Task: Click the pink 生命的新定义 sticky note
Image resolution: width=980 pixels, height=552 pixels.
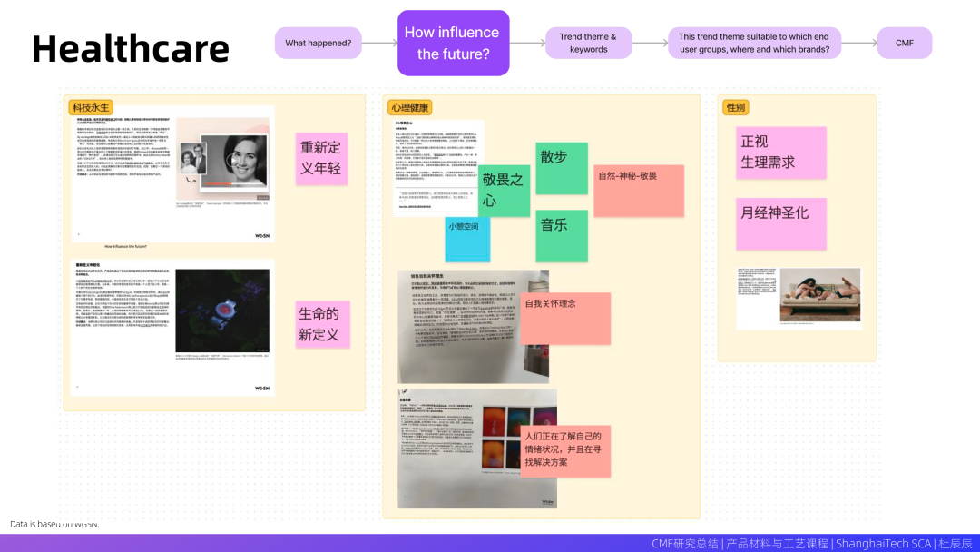Action: (321, 324)
